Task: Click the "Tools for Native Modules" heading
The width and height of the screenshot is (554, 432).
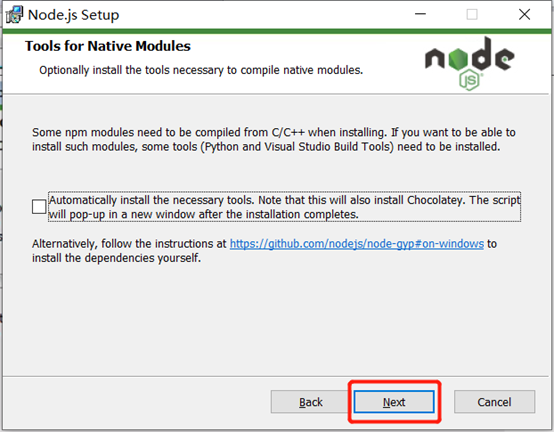Action: (108, 46)
